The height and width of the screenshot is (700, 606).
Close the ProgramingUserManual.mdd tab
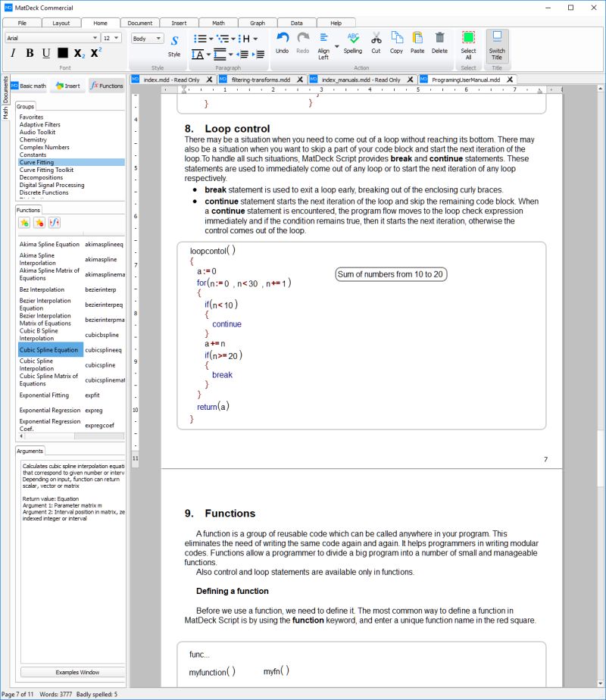[510, 80]
